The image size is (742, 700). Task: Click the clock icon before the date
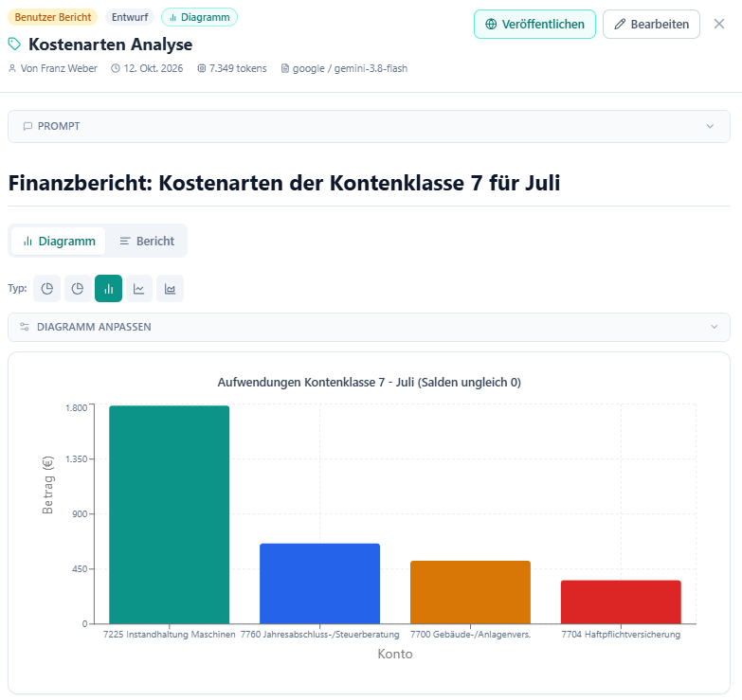(116, 68)
